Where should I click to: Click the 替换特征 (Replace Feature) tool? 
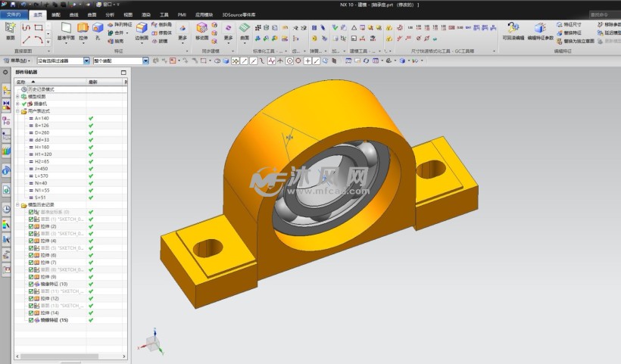(x=569, y=33)
